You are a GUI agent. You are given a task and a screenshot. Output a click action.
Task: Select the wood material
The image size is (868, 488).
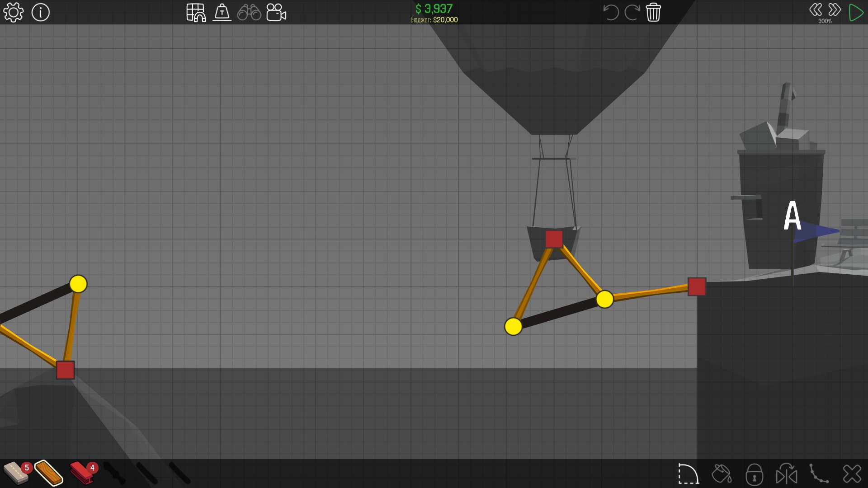point(49,473)
